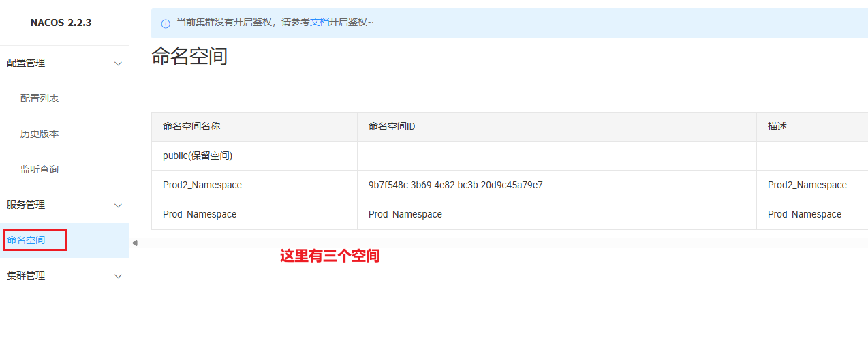Click the 配置管理 menu label

pos(26,63)
